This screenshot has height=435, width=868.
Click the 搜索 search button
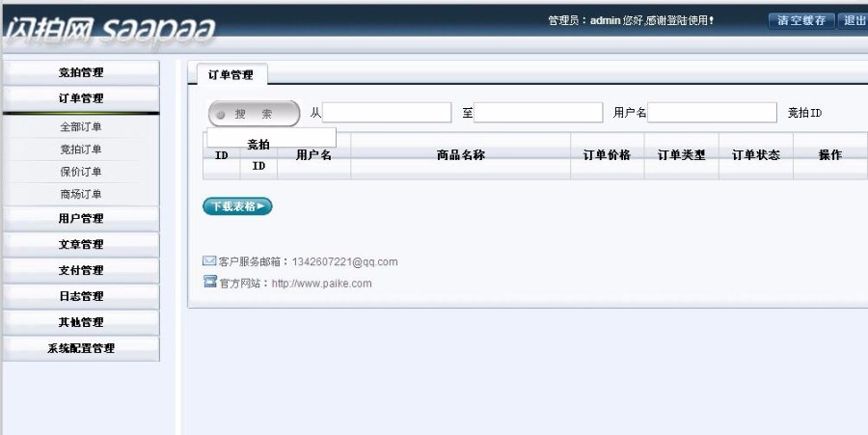point(254,114)
